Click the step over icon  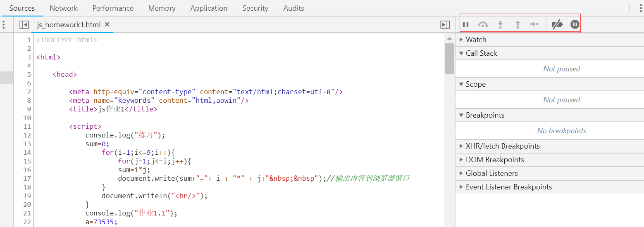[x=483, y=24]
